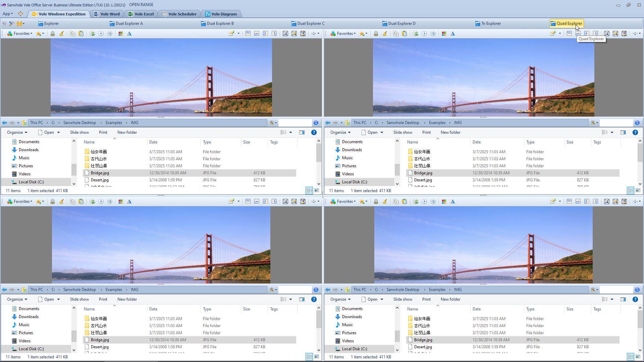The height and width of the screenshot is (362, 644).
Task: Click the search field in top-right pane address bar
Action: pyautogui.click(x=616, y=123)
